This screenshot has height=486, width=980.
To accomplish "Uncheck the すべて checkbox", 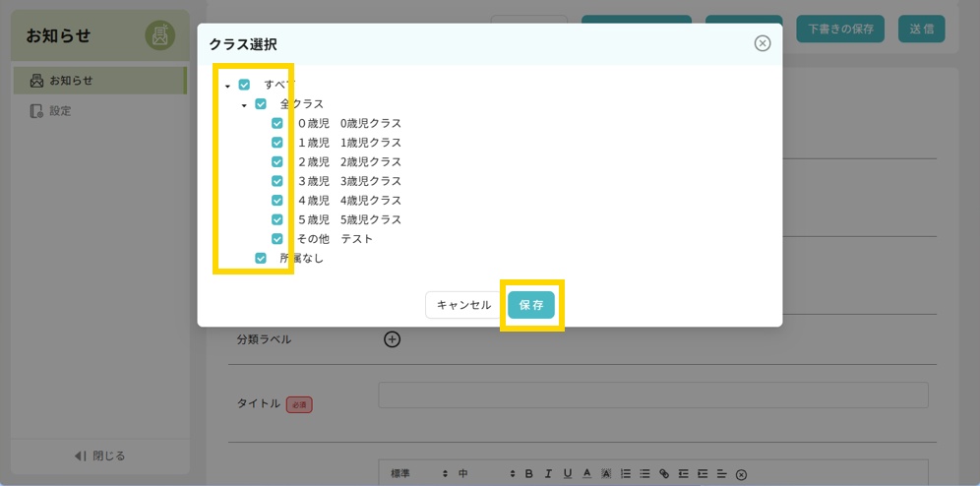I will tap(244, 85).
